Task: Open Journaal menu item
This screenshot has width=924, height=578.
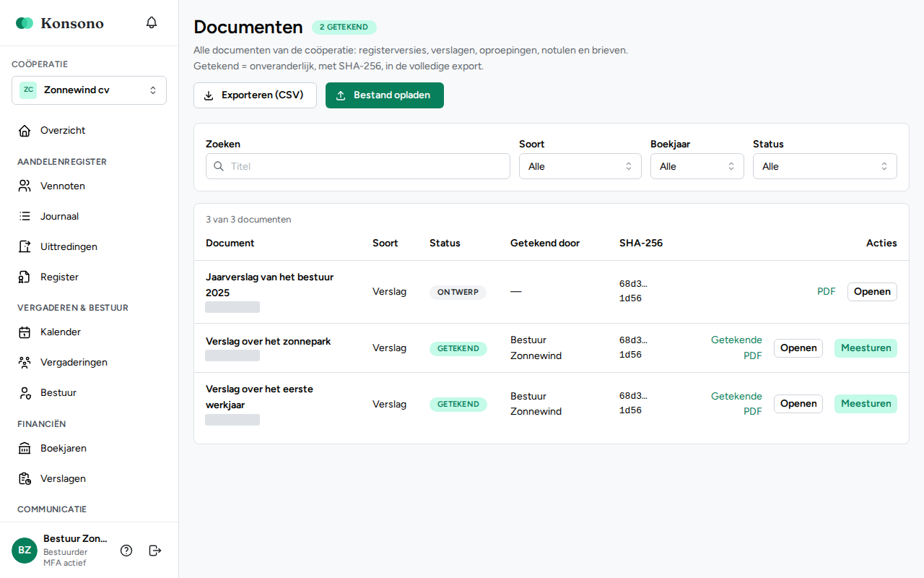Action: (x=89, y=217)
